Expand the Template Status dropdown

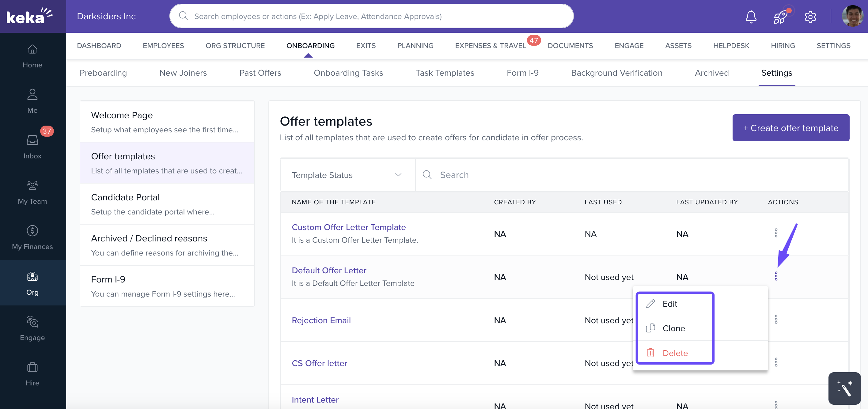click(347, 175)
